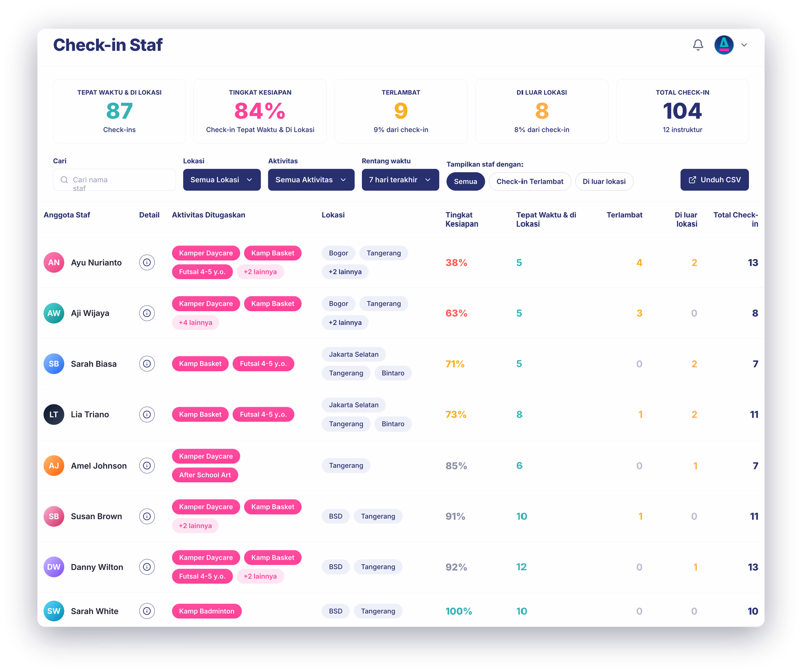The width and height of the screenshot is (802, 672).
Task: Sort by Tingkat Kesiapan column header
Action: (462, 219)
